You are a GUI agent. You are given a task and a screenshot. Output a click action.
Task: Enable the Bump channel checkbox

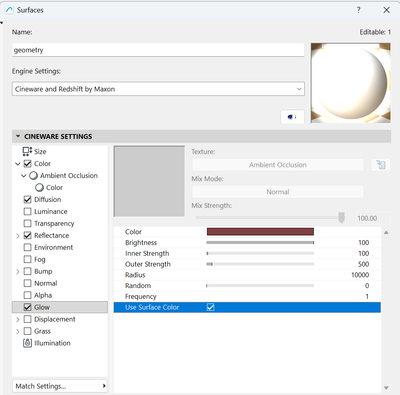coord(28,271)
